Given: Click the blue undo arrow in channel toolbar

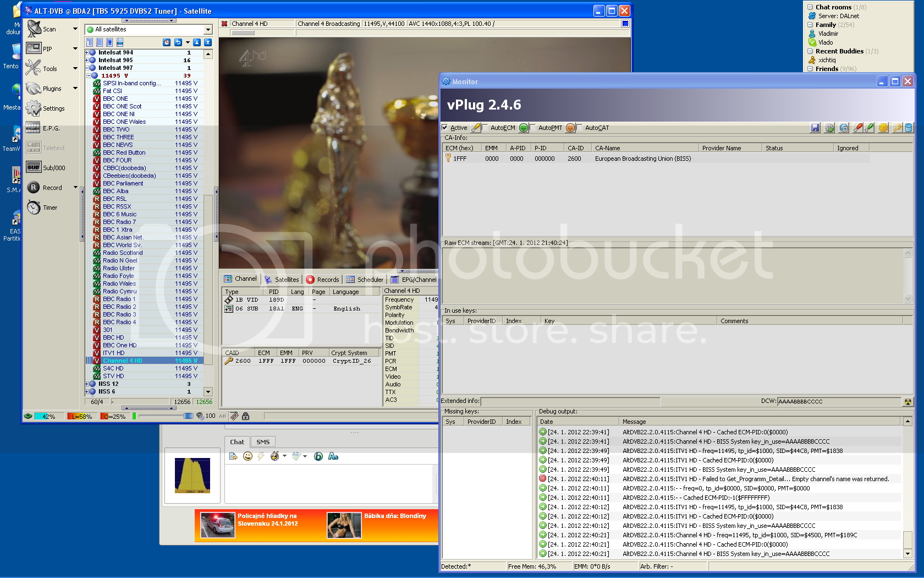Looking at the screenshot, I should (x=178, y=42).
